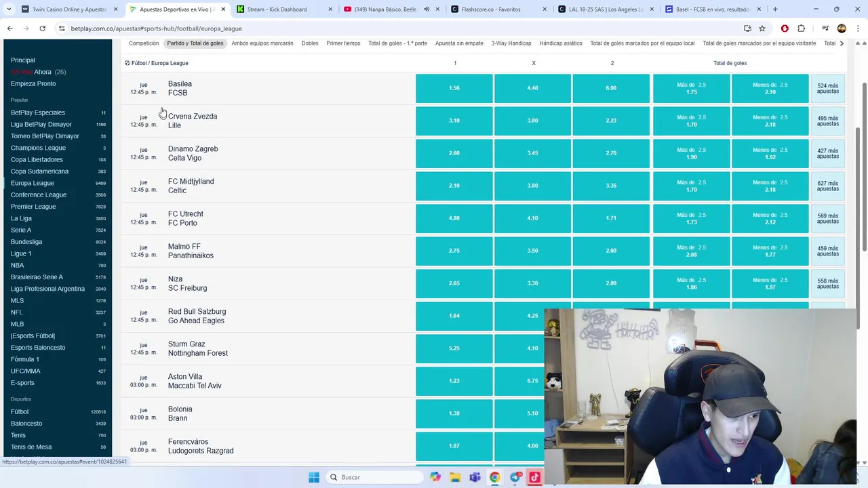Switch to Stream - Kick Dashboard tab
The height and width of the screenshot is (488, 868).
pyautogui.click(x=283, y=9)
